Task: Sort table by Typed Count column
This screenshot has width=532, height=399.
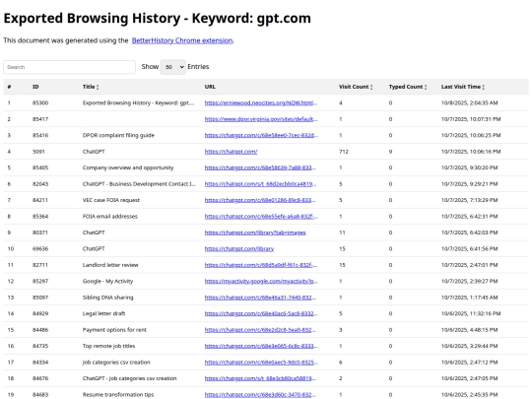Action: pos(408,87)
